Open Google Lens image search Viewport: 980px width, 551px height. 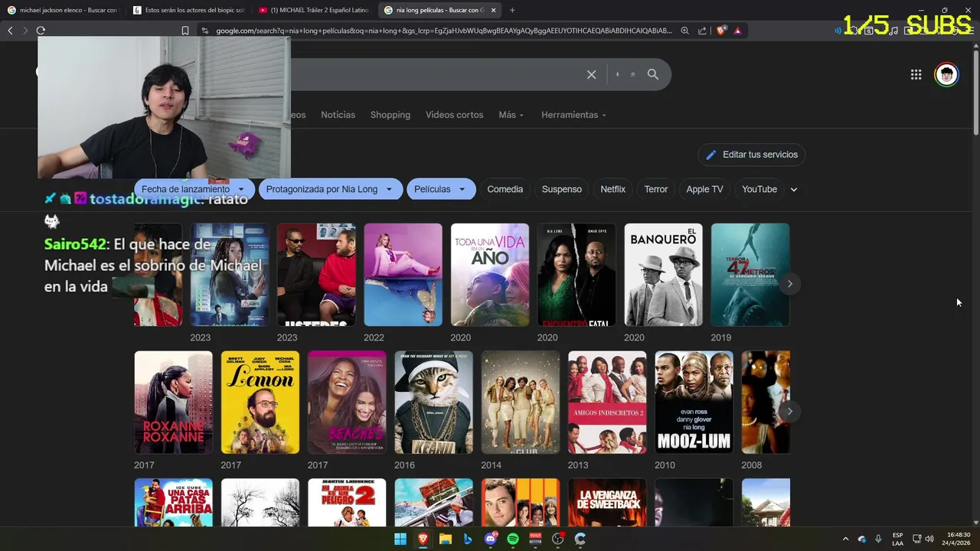633,74
